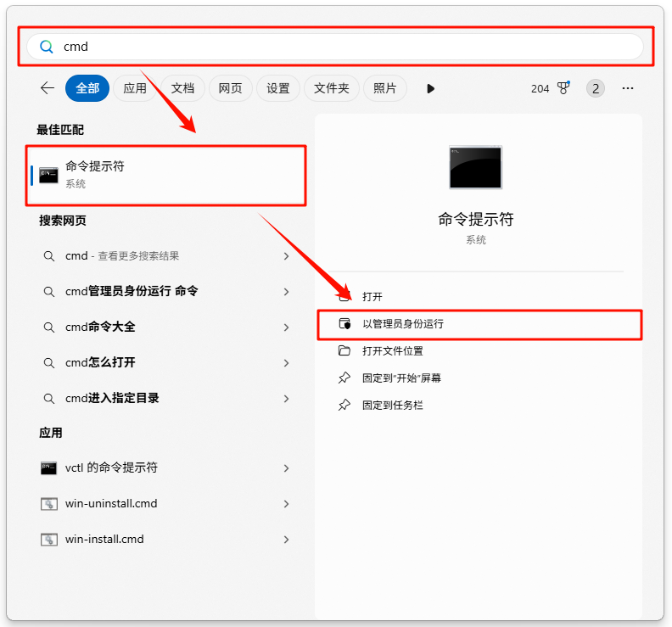This screenshot has width=672, height=627.
Task: Click the back arrow icon
Action: 48,88
